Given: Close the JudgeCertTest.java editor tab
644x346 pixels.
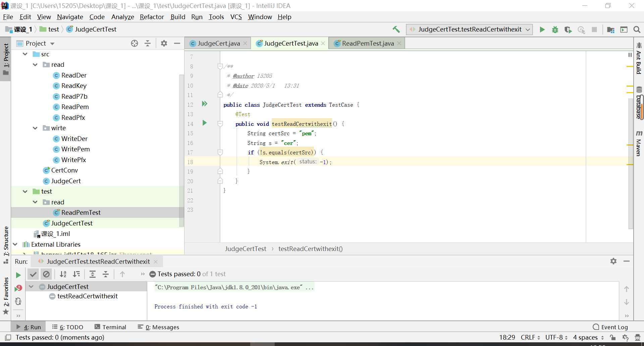Looking at the screenshot, I should coord(323,43).
